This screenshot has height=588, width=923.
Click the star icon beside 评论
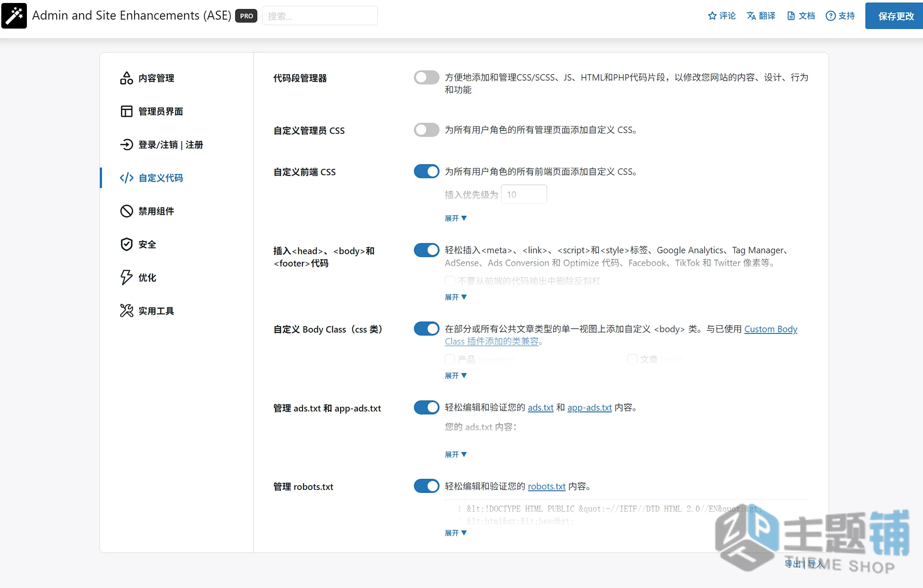712,16
